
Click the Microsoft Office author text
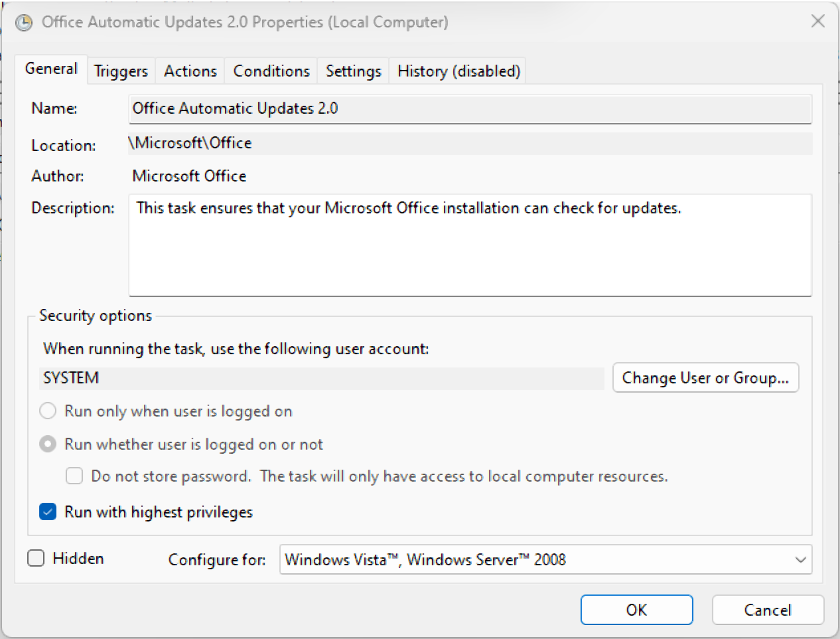point(190,176)
